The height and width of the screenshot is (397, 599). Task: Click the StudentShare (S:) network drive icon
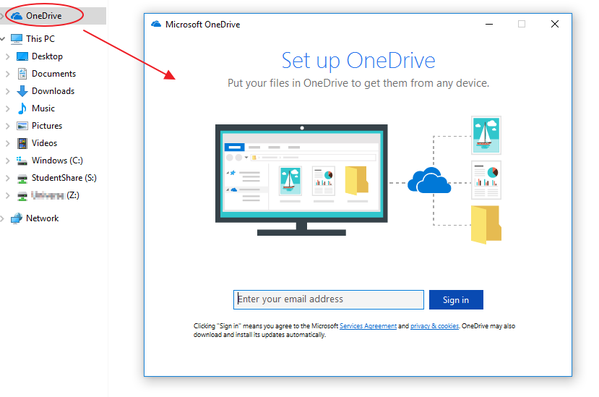coord(23,178)
